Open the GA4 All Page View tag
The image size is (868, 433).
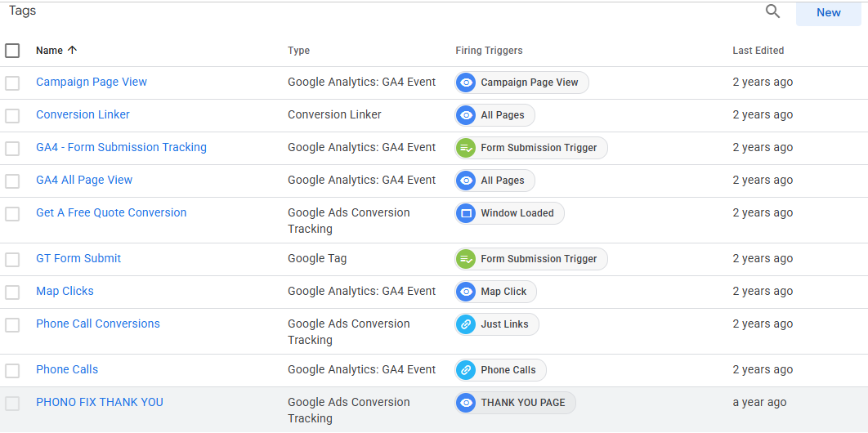coord(84,180)
